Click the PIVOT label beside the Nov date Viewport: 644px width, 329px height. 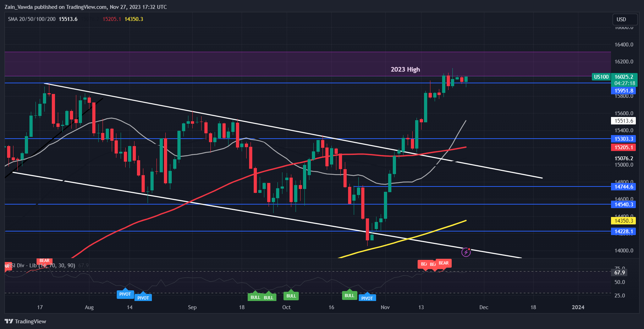pyautogui.click(x=367, y=298)
